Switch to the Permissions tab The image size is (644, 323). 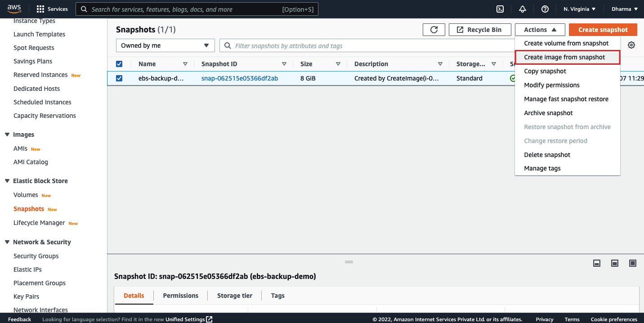[x=180, y=296]
